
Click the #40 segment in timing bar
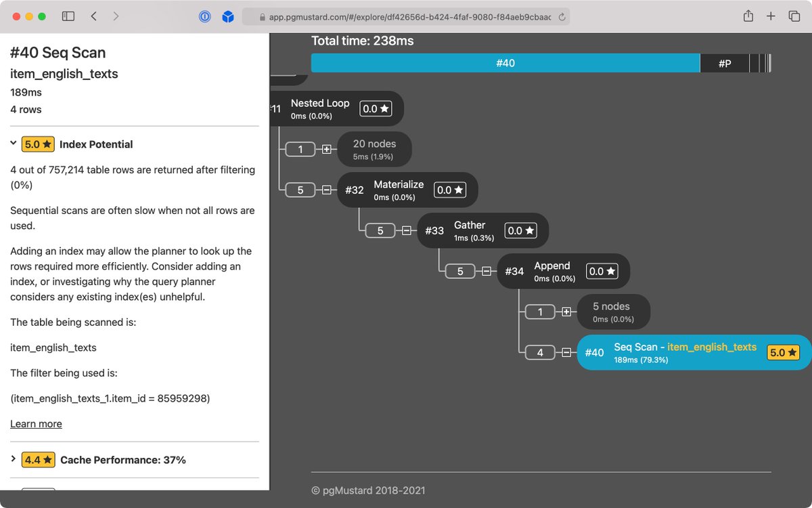click(x=505, y=63)
